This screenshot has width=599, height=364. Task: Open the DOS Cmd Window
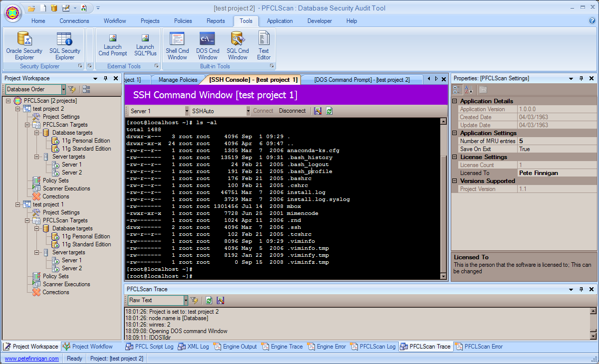click(207, 46)
